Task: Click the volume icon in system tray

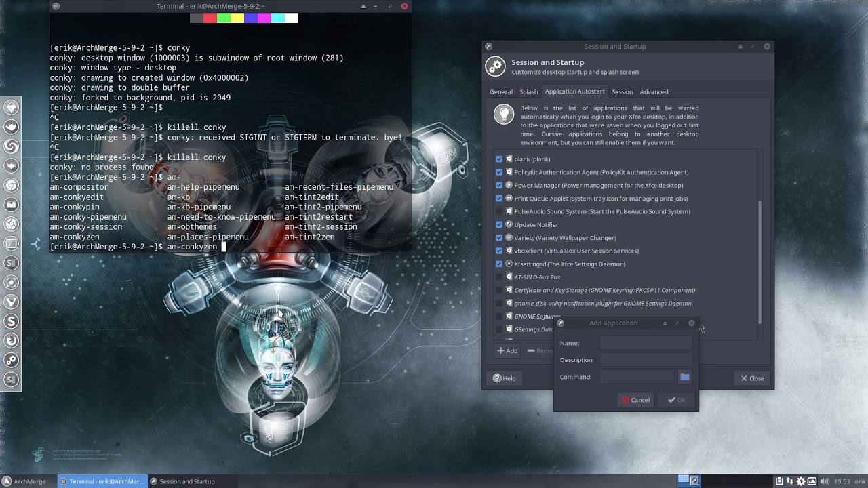Action: coord(823,481)
